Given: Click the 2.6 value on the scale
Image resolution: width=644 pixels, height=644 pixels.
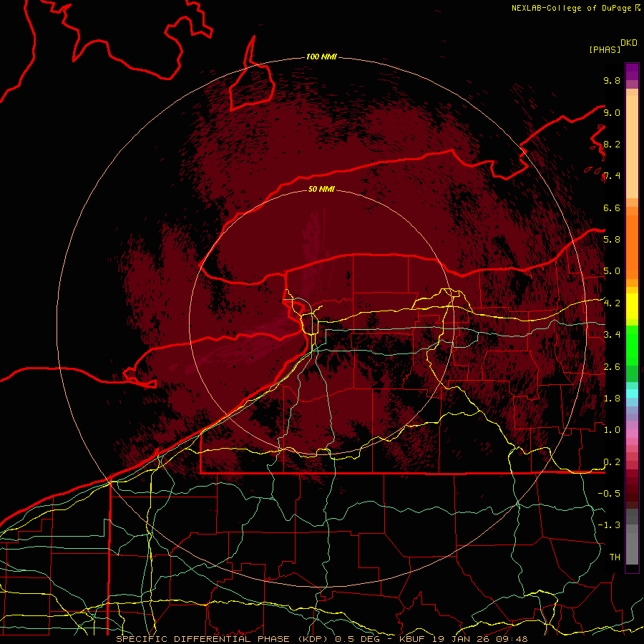Looking at the screenshot, I should click(x=612, y=367).
